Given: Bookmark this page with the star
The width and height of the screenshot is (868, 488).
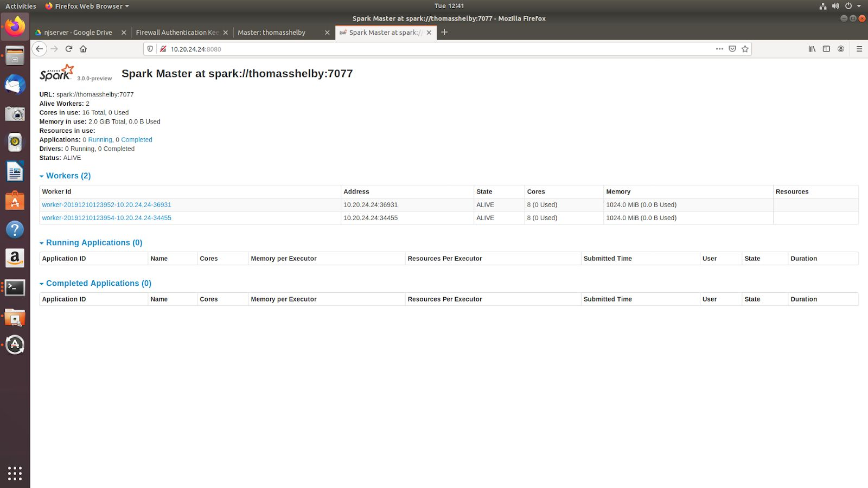Looking at the screenshot, I should [745, 49].
